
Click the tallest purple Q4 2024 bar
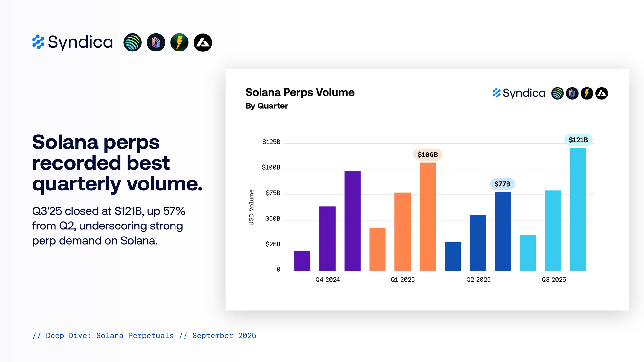tap(352, 220)
